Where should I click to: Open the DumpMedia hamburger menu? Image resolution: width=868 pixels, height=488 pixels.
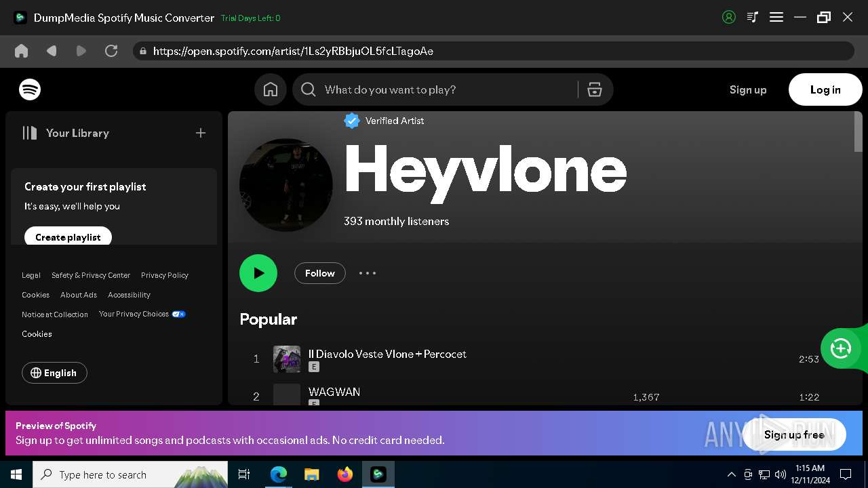point(776,18)
